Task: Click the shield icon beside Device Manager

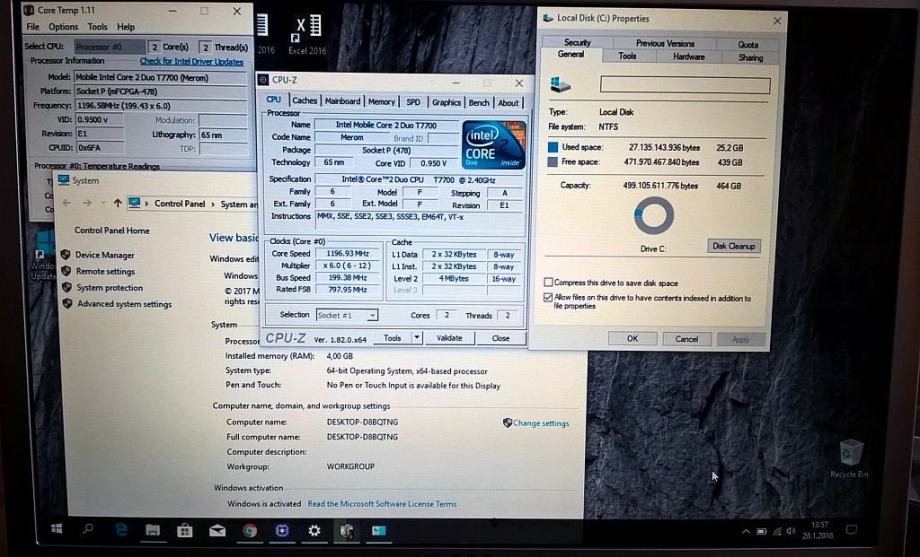Action: [x=66, y=255]
